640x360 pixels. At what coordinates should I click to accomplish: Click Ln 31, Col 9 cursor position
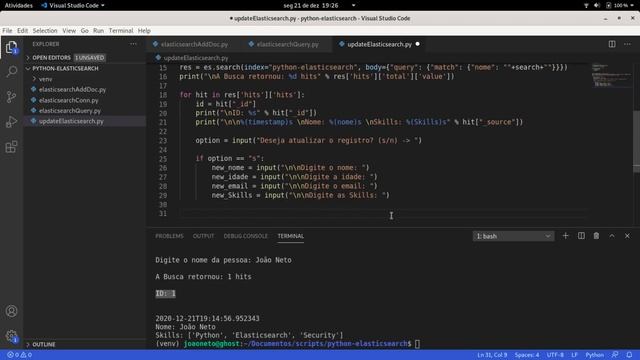492,355
